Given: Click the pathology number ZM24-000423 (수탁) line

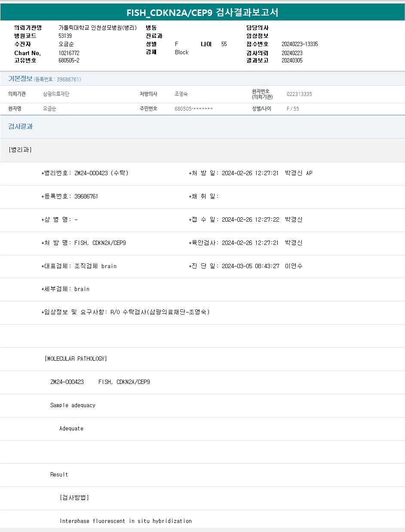Looking at the screenshot, I should click(85, 173).
